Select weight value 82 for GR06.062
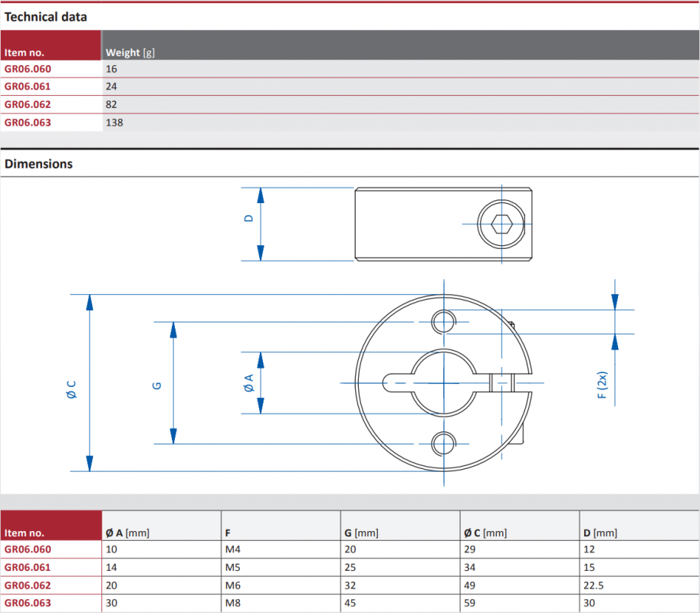 click(x=111, y=104)
